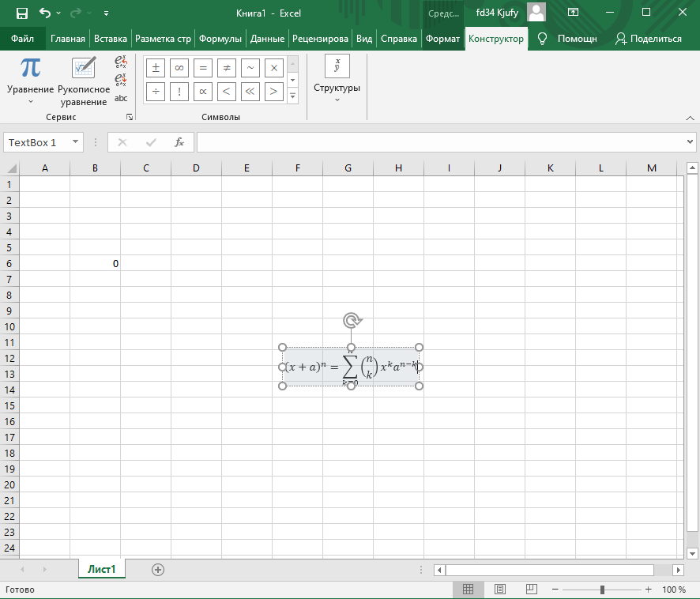
Task: Insert the plus-minus symbol
Action: point(156,68)
